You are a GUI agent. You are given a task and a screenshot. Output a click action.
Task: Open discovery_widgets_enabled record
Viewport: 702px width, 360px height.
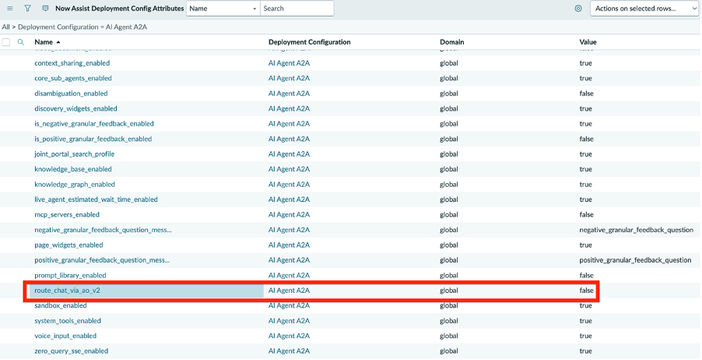pos(76,109)
